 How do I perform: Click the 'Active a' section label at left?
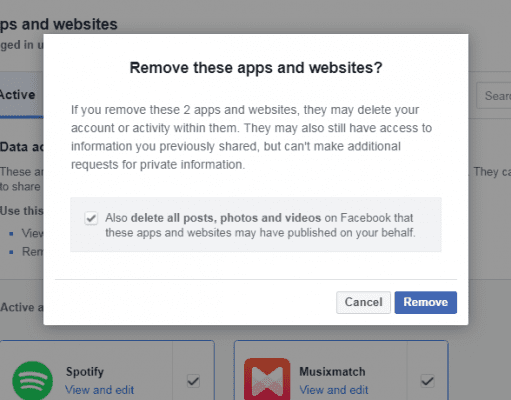(x=22, y=307)
